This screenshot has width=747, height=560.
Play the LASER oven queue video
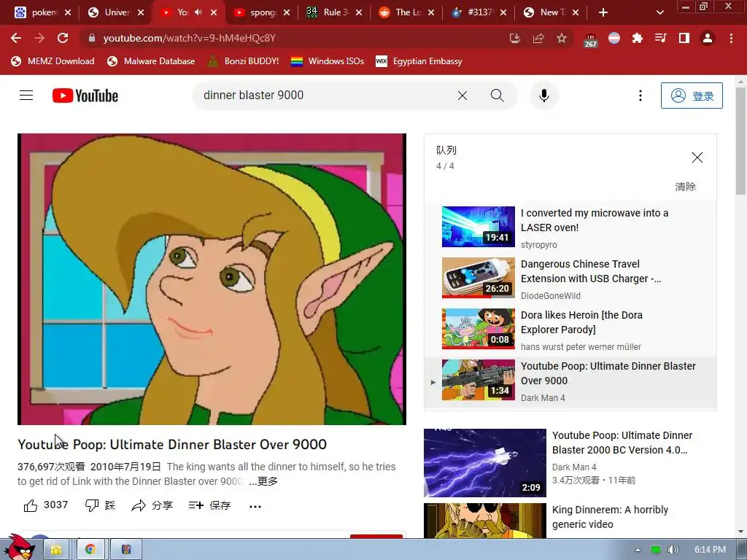click(570, 227)
